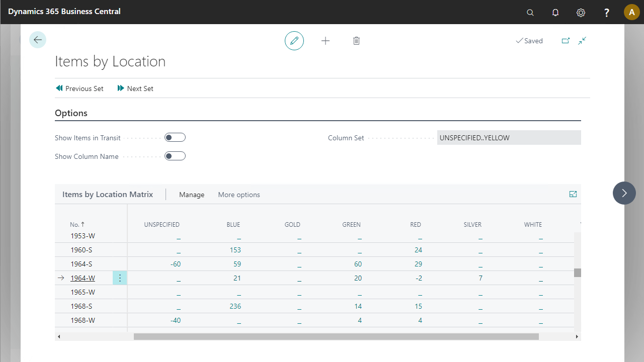
Task: Click the Saved status indicator
Action: 529,41
